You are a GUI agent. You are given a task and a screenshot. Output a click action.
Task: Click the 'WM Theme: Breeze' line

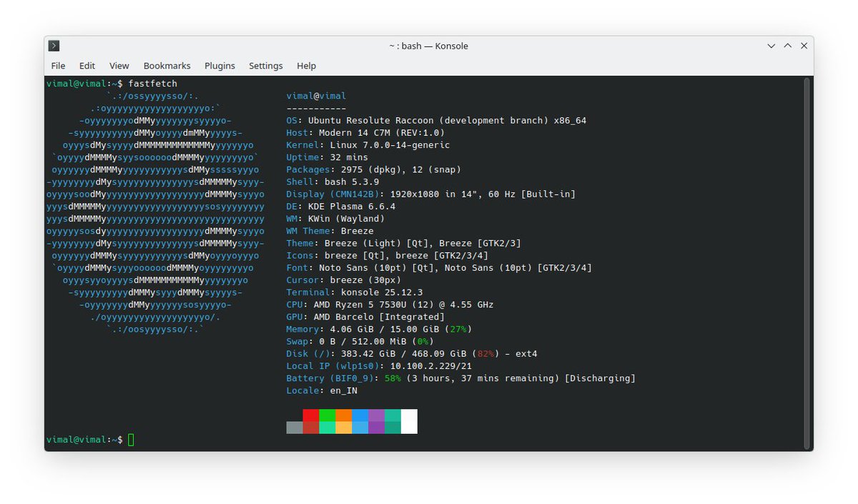coord(330,232)
